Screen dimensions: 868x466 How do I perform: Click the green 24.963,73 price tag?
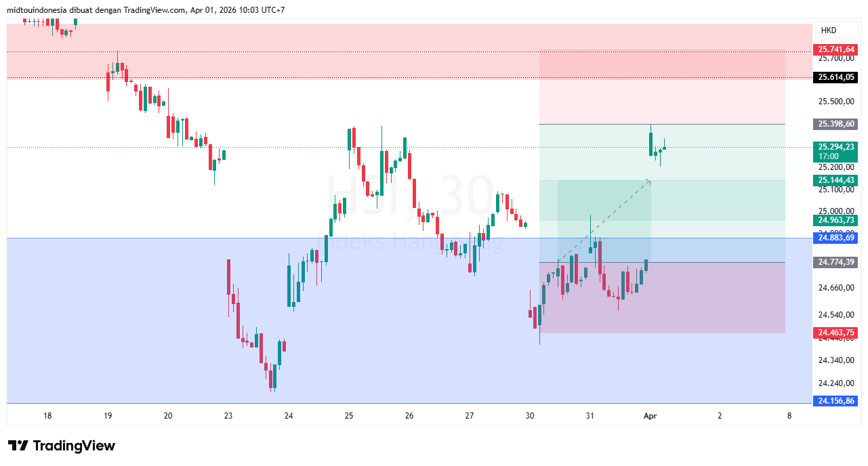point(836,220)
